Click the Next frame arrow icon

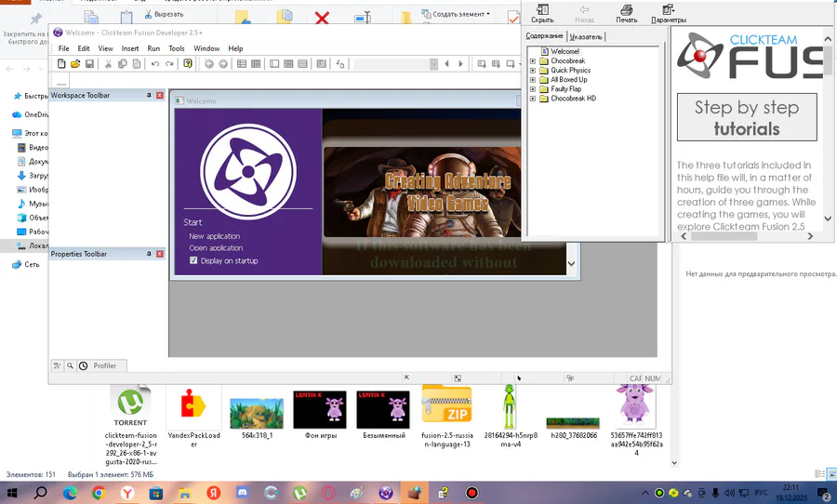[460, 64]
